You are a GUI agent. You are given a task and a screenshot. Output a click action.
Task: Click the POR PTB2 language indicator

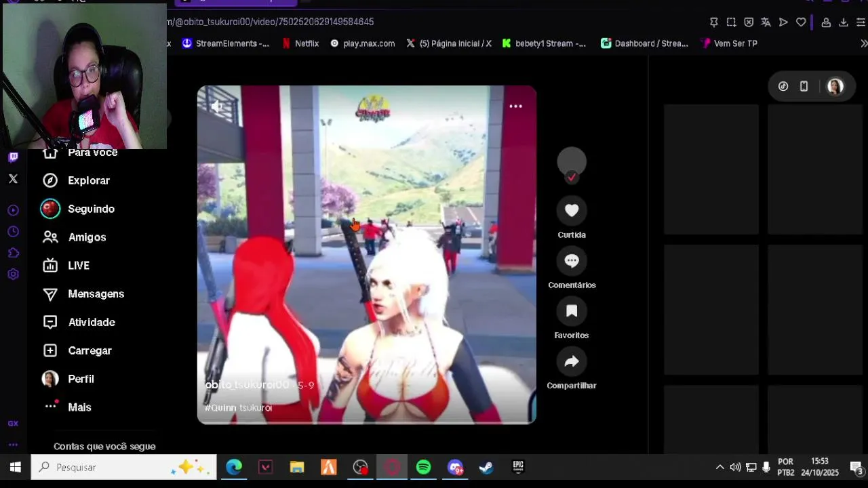coord(786,467)
